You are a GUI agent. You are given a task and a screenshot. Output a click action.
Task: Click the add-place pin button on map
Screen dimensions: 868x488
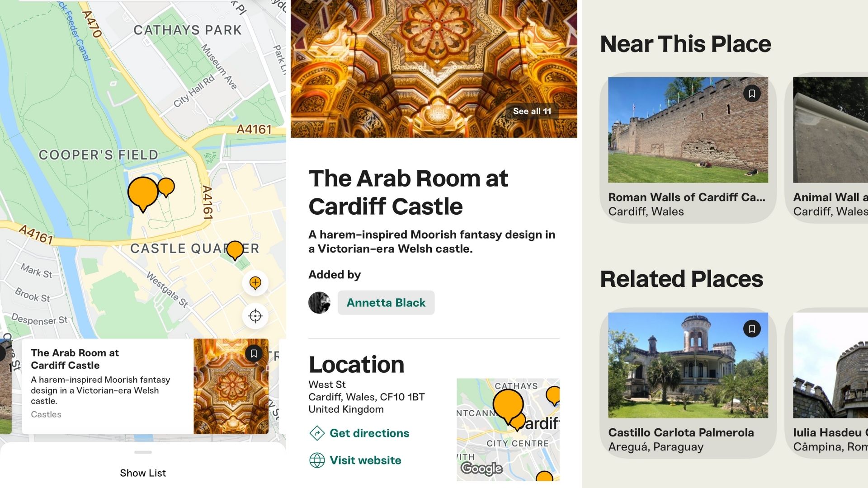(255, 283)
